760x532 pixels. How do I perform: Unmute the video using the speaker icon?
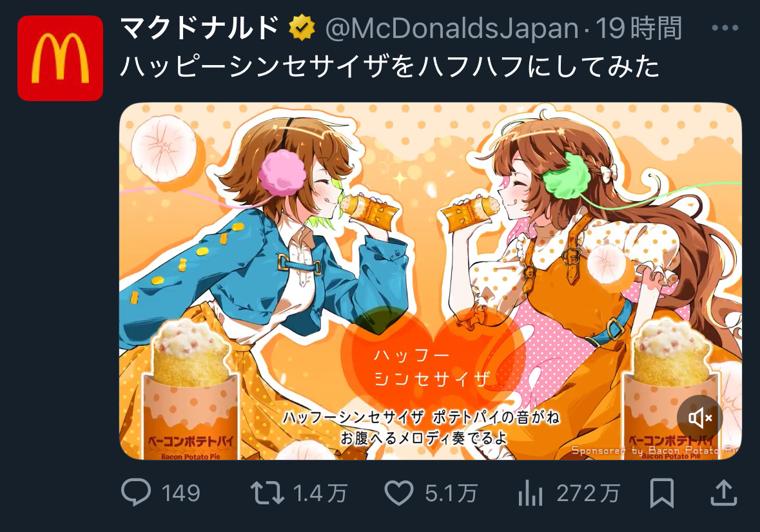coord(700,418)
